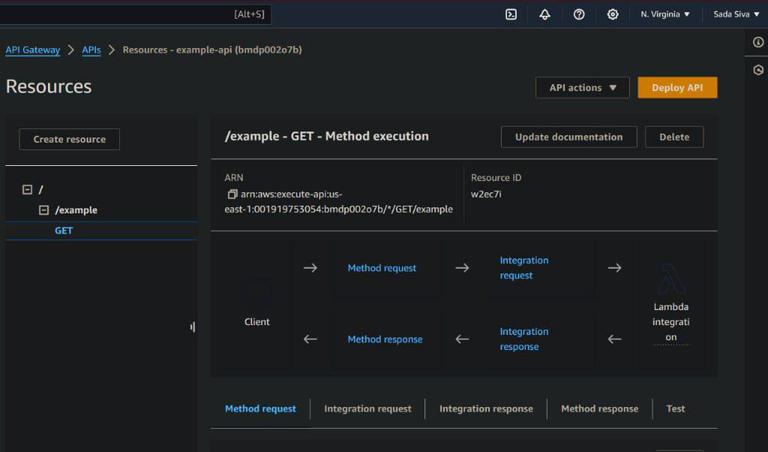This screenshot has height=452, width=768.
Task: Open the settings gear icon
Action: coord(612,14)
